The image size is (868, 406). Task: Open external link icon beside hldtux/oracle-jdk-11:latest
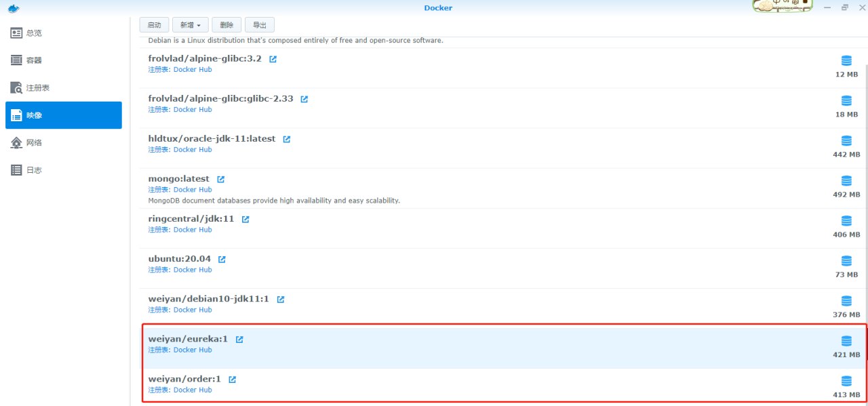pos(287,139)
